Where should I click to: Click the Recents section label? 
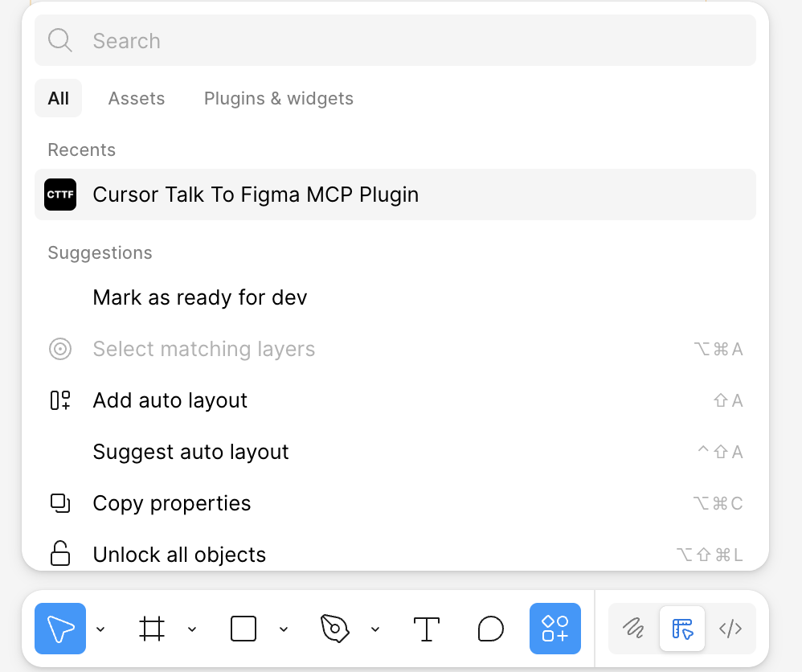click(x=82, y=150)
